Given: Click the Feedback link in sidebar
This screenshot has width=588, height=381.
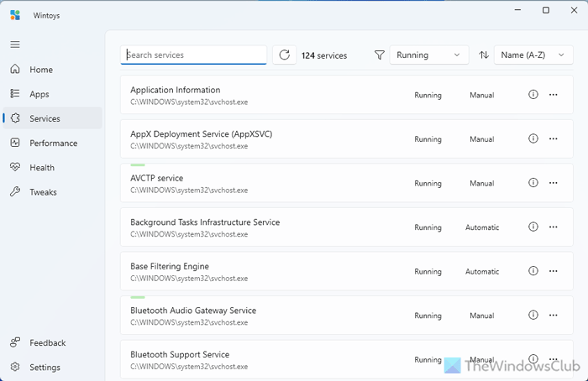Looking at the screenshot, I should point(47,342).
